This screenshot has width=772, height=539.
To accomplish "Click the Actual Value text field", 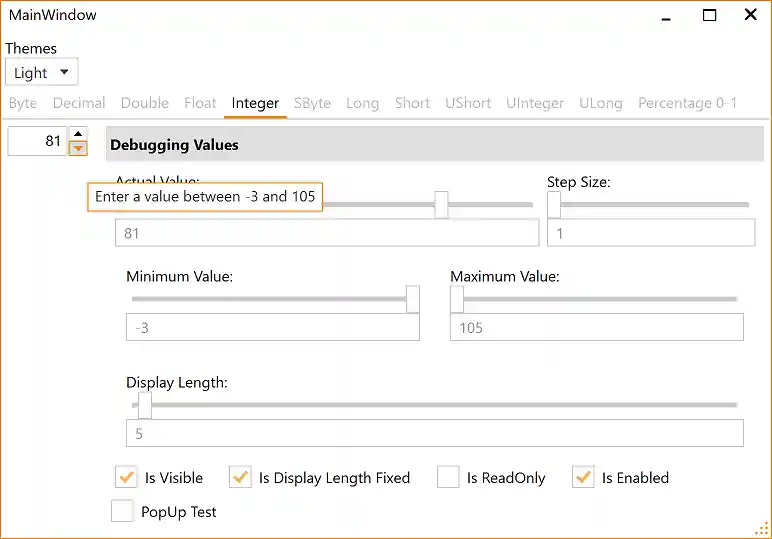I will (x=327, y=233).
